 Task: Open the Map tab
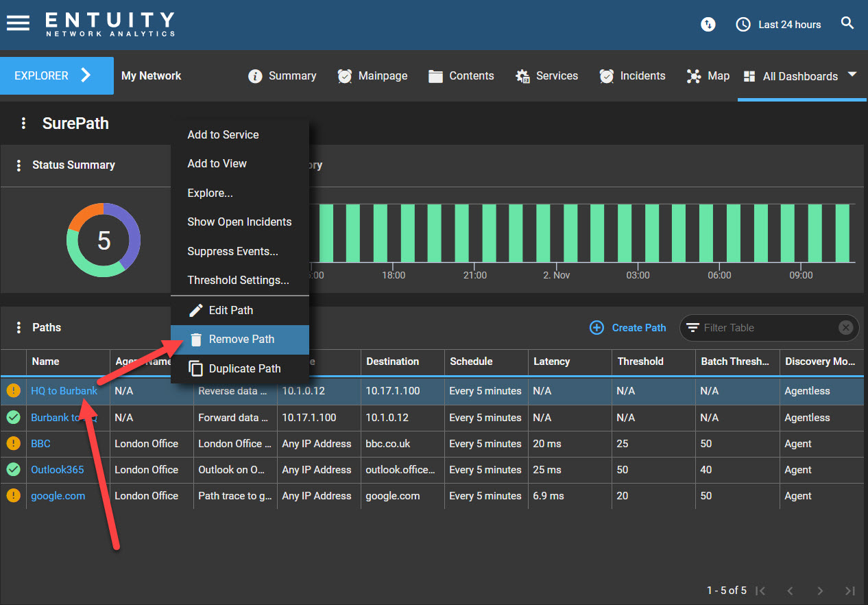(708, 76)
